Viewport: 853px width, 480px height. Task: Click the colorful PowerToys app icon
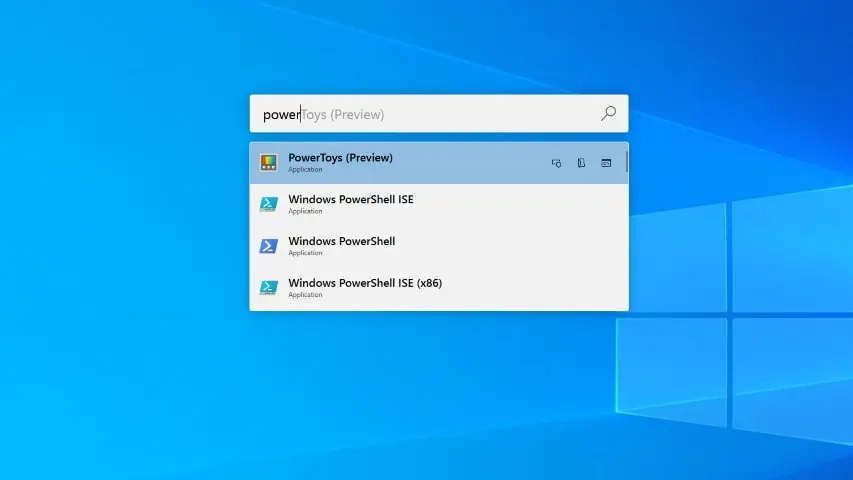pyautogui.click(x=268, y=162)
